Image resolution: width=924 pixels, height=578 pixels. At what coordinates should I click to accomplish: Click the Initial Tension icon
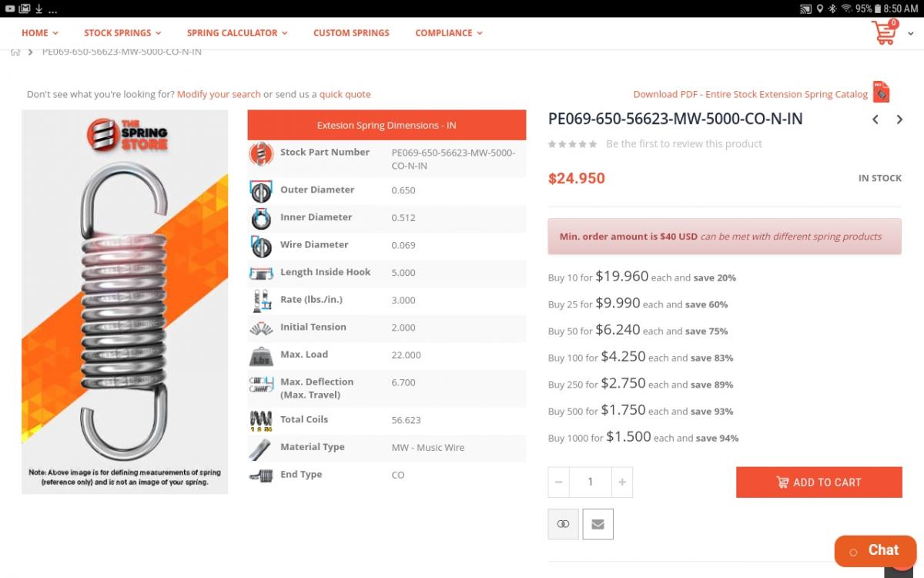tap(261, 328)
